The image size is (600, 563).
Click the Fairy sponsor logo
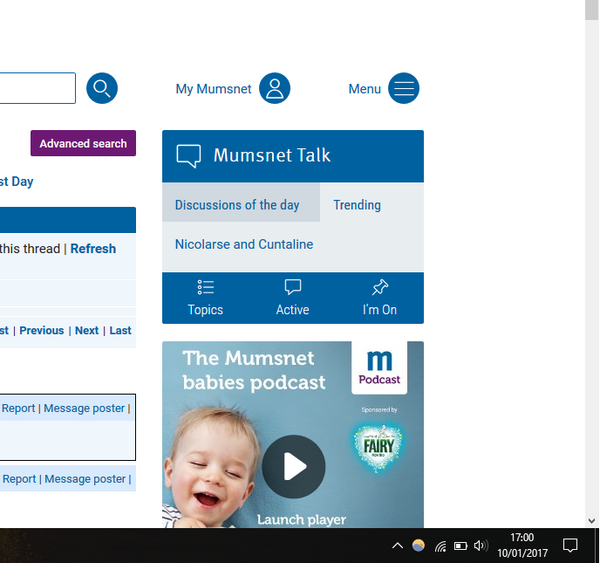[378, 446]
